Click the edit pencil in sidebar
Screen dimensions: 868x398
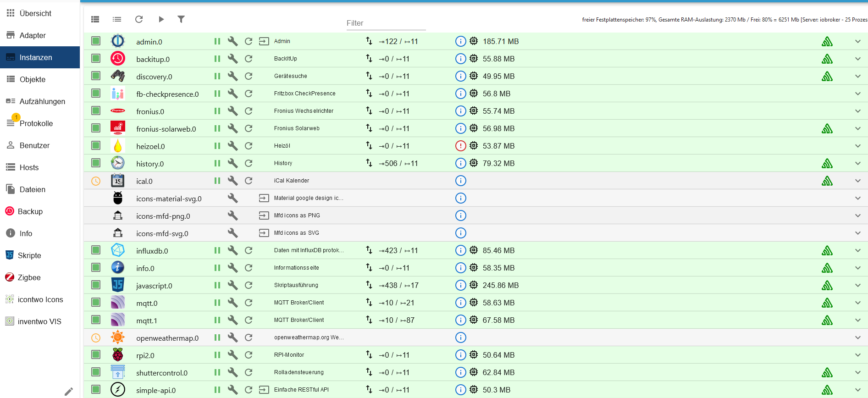[x=69, y=392]
